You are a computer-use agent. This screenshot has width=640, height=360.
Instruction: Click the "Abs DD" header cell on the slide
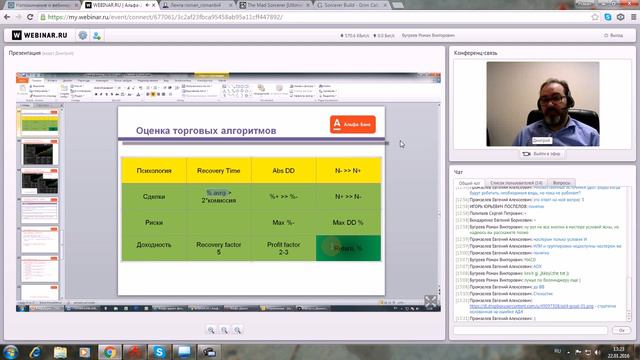tap(283, 171)
